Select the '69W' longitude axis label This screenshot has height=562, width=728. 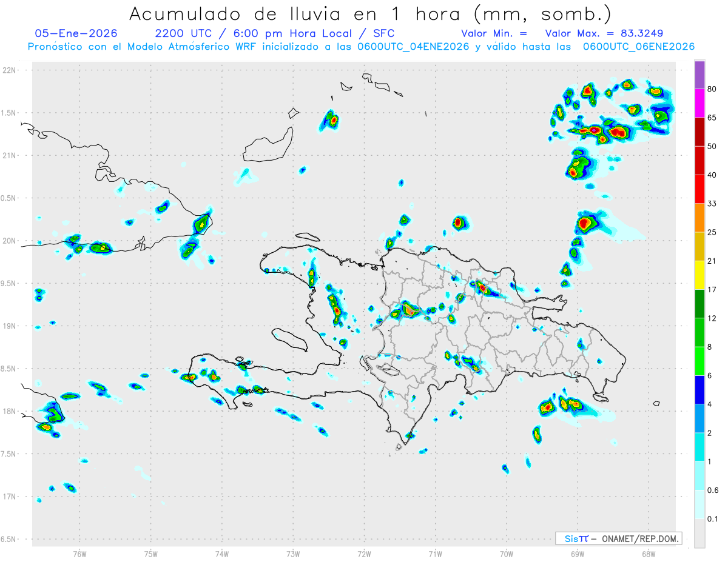[x=578, y=554]
